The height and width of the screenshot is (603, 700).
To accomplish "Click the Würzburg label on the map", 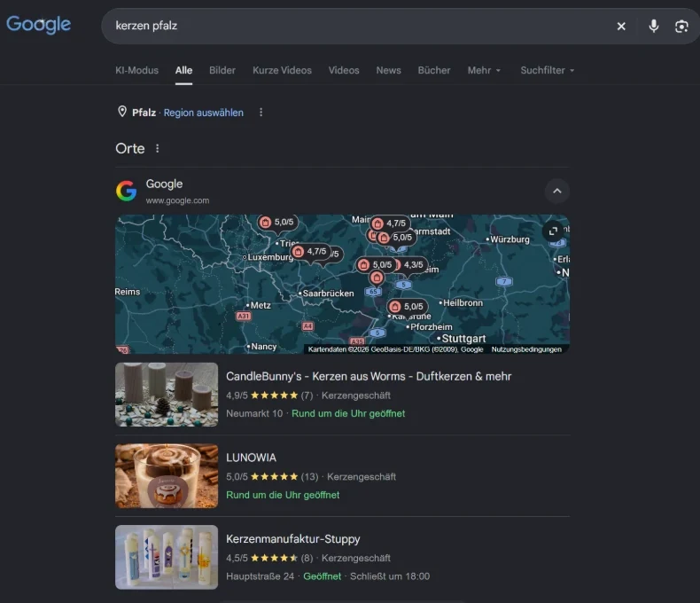I will click(x=509, y=239).
